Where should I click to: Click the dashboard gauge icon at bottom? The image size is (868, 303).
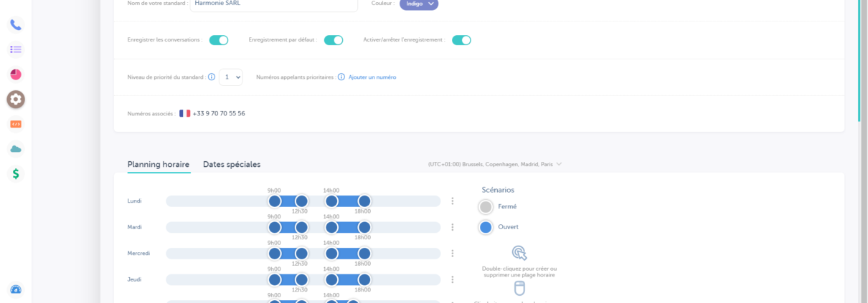coord(16,290)
